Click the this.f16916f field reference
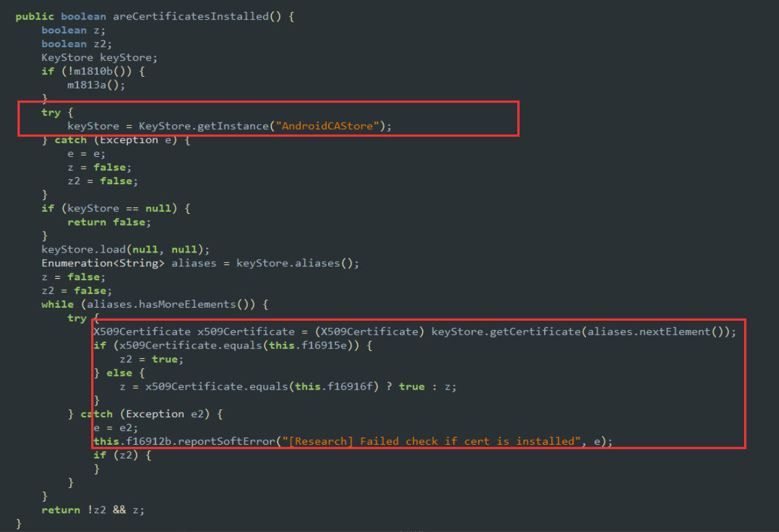Image resolution: width=779 pixels, height=532 pixels. click(333, 386)
